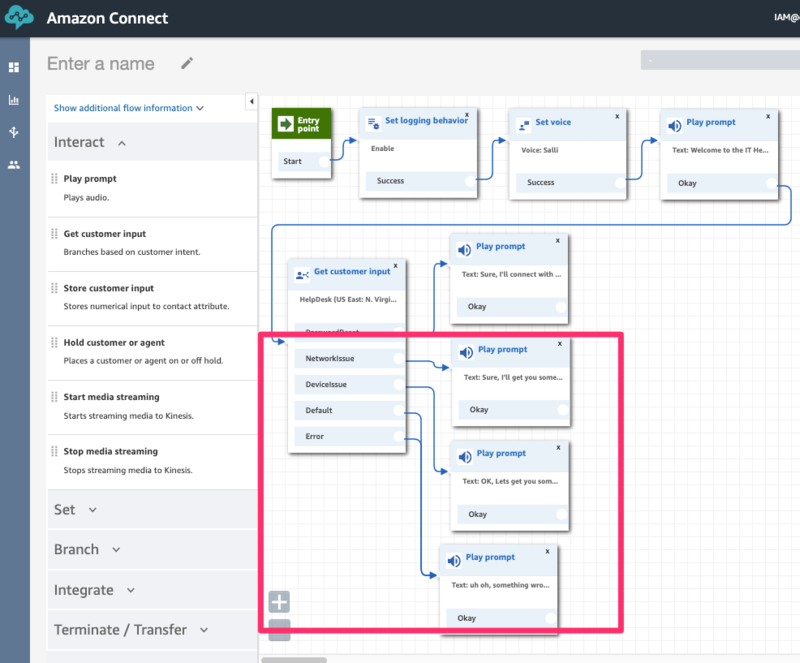Collapse the Interact section
Viewport: 800px width, 663px height.
point(153,142)
